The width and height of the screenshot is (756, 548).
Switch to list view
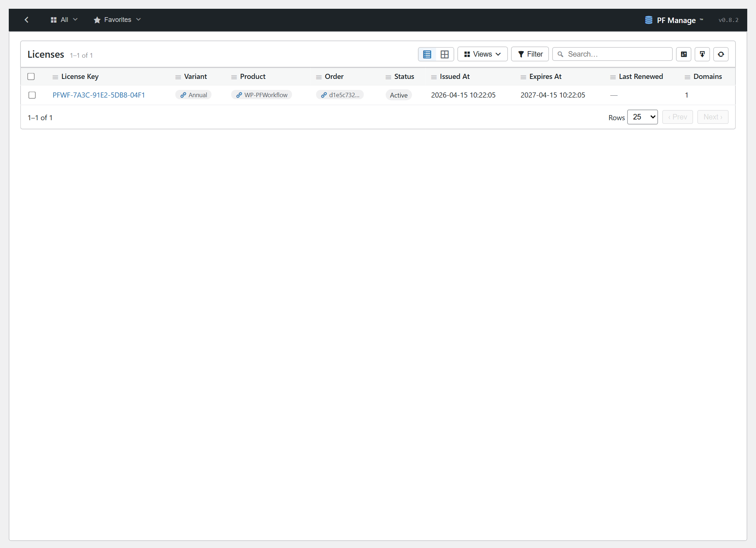click(427, 54)
